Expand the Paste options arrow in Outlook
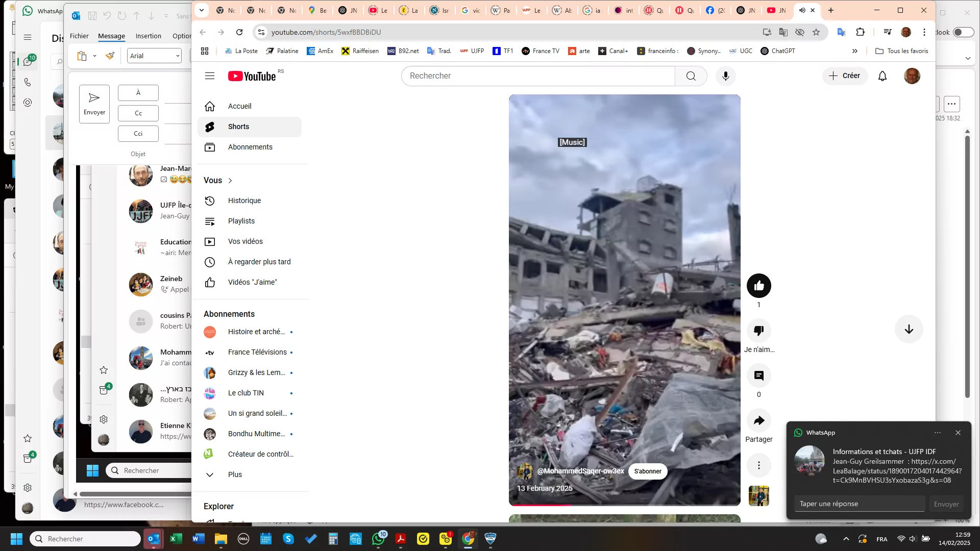Viewport: 980px width, 551px height. point(94,56)
